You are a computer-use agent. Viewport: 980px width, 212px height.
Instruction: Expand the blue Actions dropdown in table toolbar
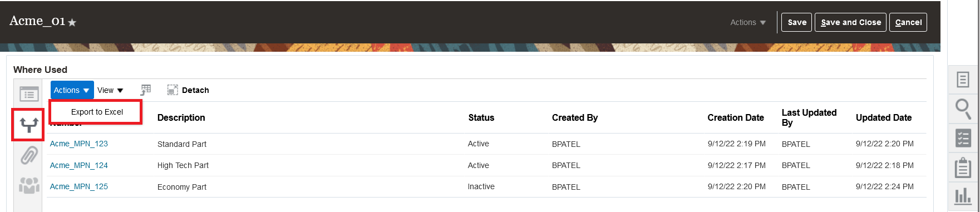(x=72, y=90)
